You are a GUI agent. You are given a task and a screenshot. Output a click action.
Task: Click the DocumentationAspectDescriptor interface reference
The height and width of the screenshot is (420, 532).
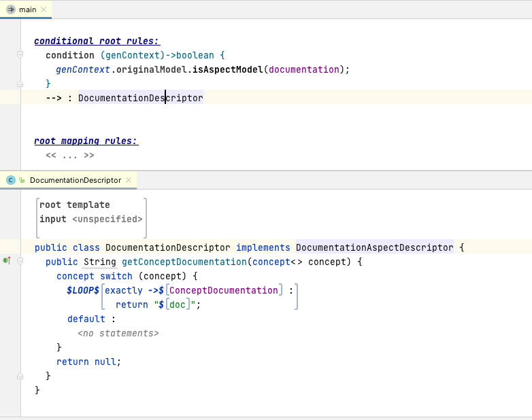374,247
